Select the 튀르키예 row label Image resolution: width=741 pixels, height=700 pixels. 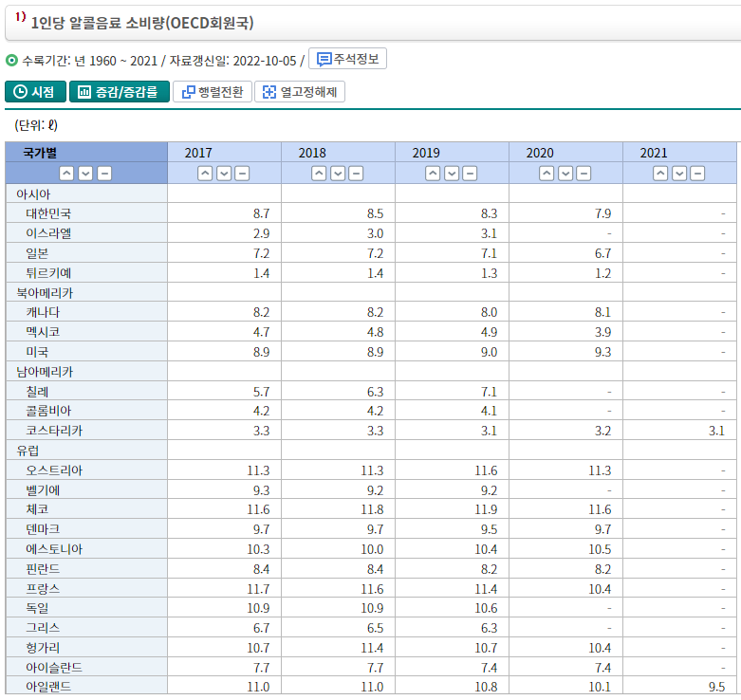point(48,273)
